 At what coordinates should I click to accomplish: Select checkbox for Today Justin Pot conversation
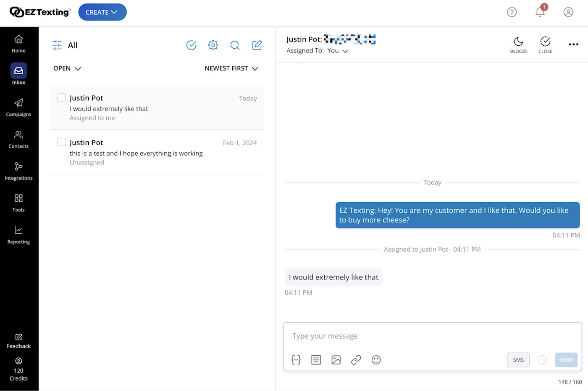61,97
